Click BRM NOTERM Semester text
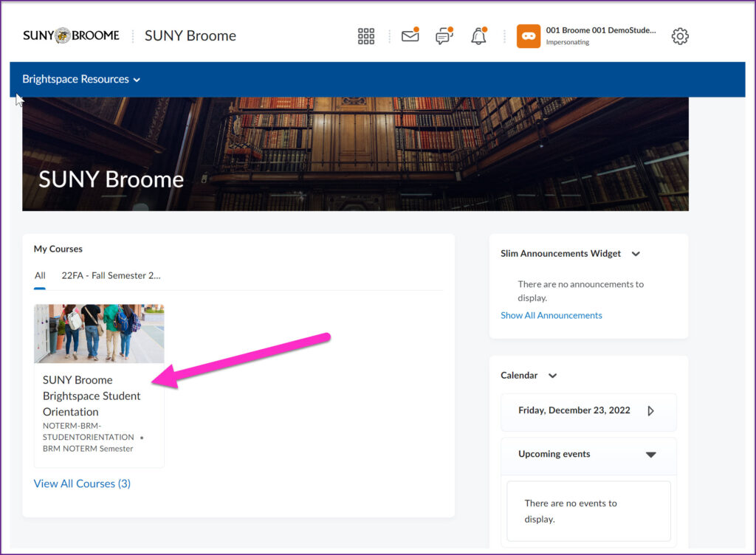 pos(88,449)
